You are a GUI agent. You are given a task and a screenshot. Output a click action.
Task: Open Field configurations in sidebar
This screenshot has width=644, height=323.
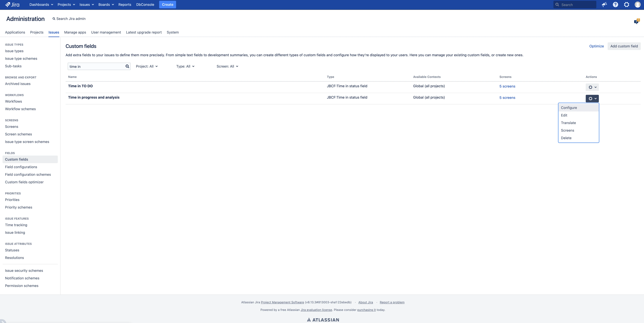coord(21,167)
